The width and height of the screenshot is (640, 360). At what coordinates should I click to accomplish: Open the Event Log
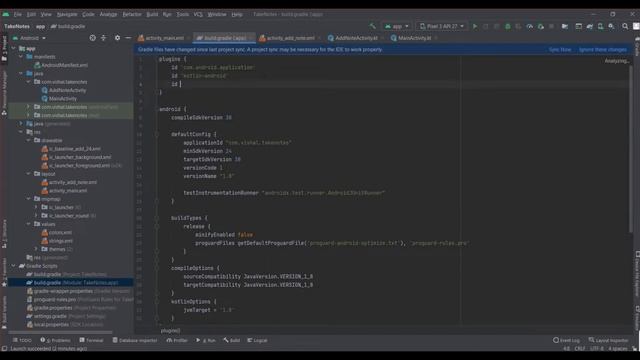click(566, 340)
